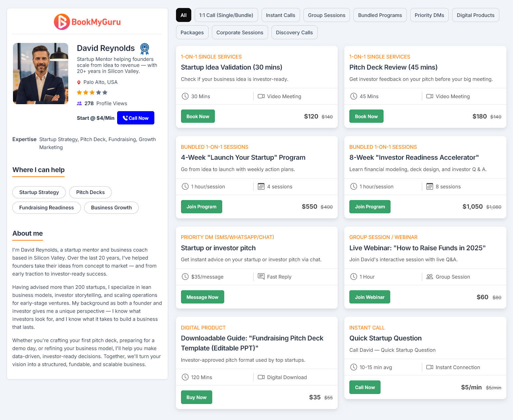Click the clock icon on Startup Idea Validation
This screenshot has height=420, width=513.
(185, 97)
